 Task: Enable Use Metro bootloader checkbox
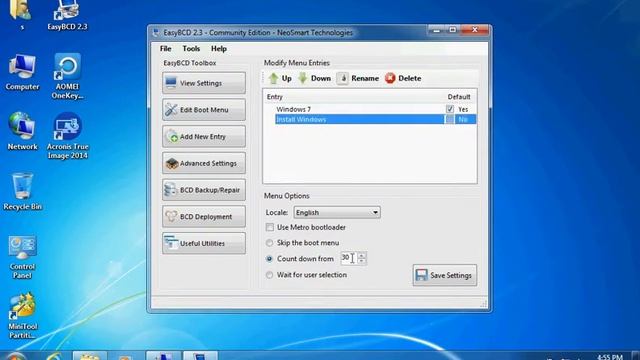pos(269,227)
